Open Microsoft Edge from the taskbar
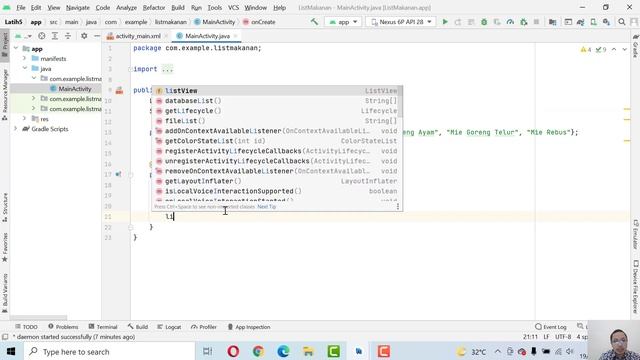640x360 pixels. tap(283, 351)
